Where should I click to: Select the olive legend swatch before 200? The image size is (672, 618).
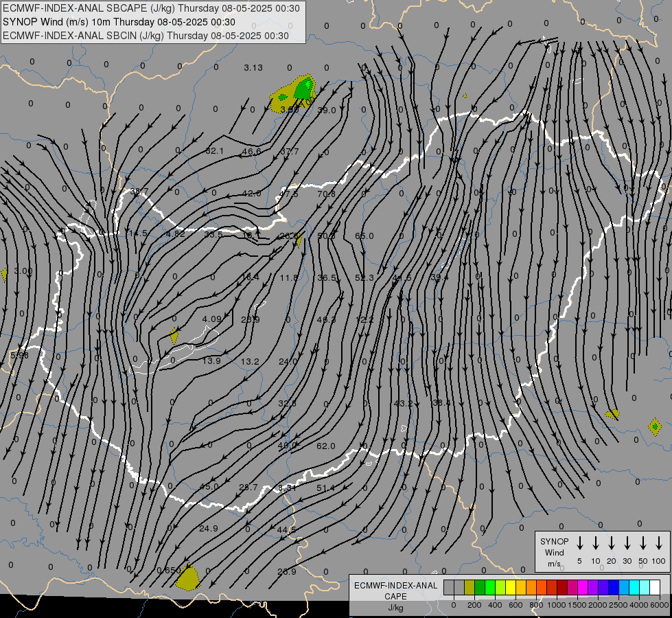click(470, 587)
